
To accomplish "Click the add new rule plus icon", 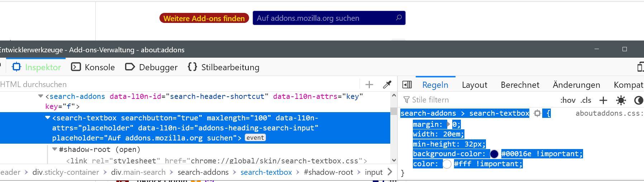I will 604,100.
